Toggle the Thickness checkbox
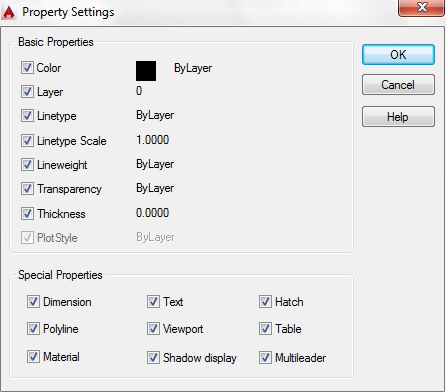This screenshot has height=392, width=446. point(27,213)
